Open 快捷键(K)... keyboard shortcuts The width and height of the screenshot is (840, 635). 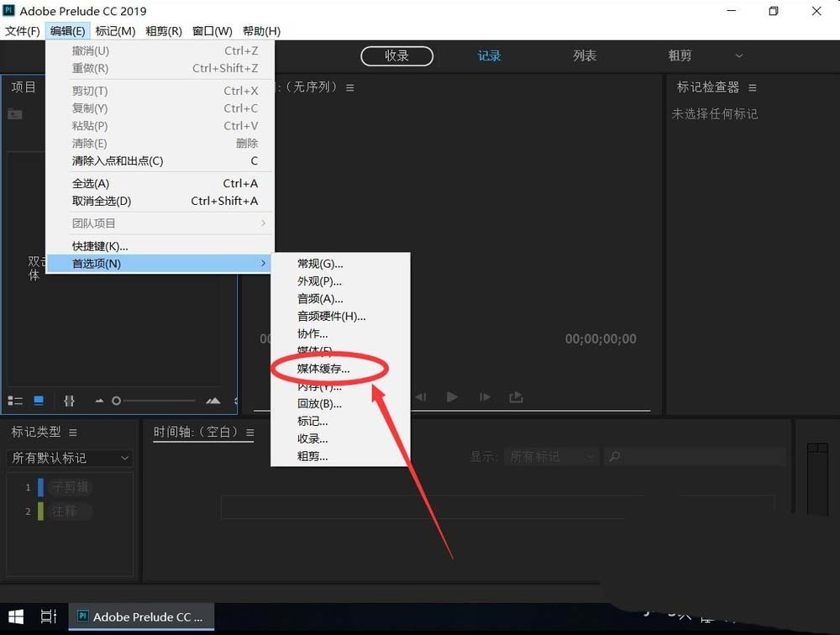tap(160, 246)
